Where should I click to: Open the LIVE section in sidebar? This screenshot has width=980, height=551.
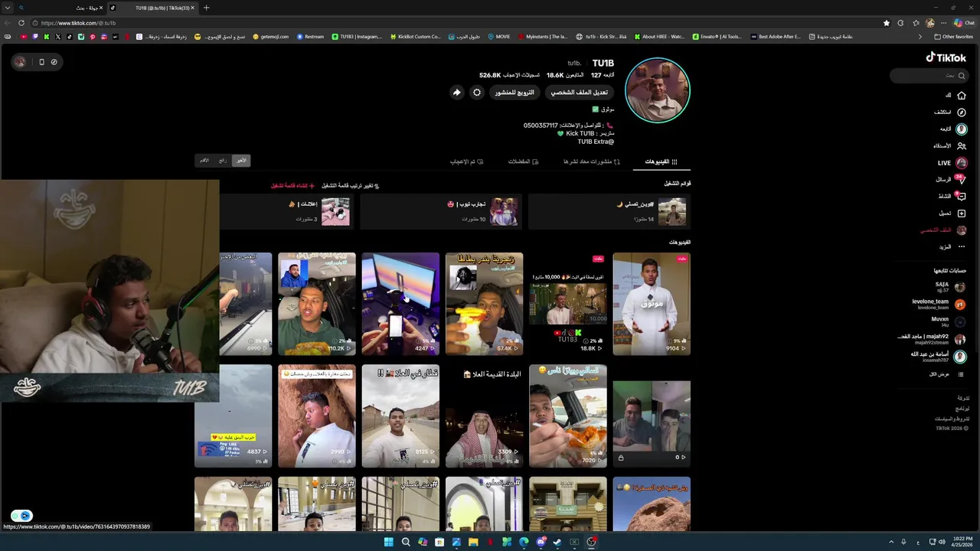952,163
